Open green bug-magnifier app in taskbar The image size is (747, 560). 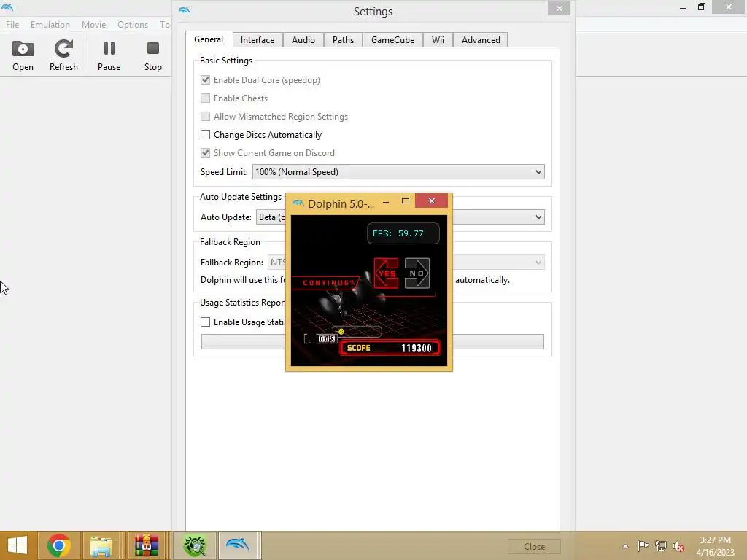tap(194, 545)
